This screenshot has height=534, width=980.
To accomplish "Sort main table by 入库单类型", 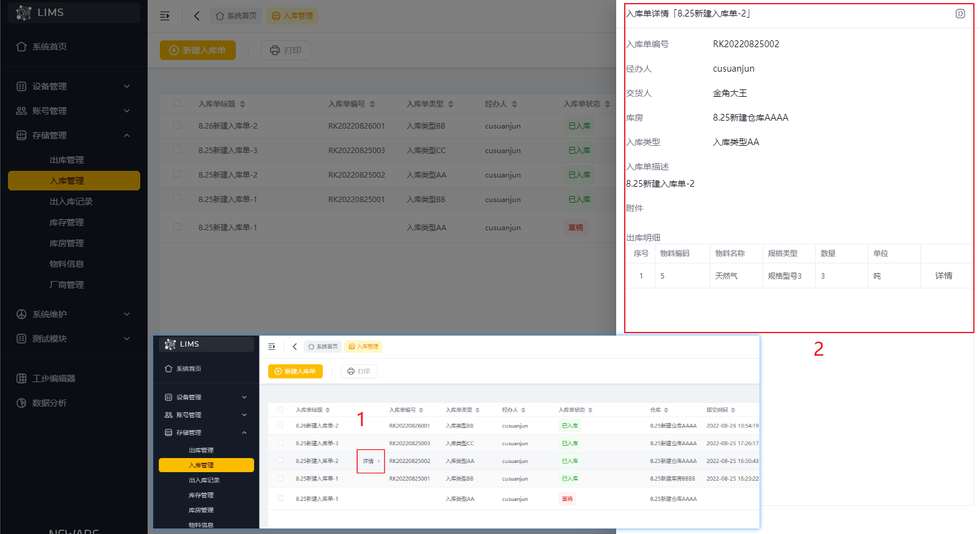I will 451,104.
